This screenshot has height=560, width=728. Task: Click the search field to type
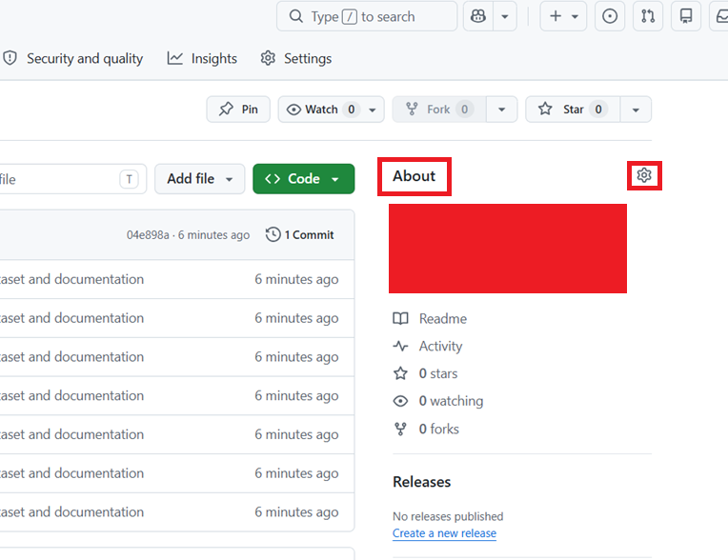click(x=367, y=16)
